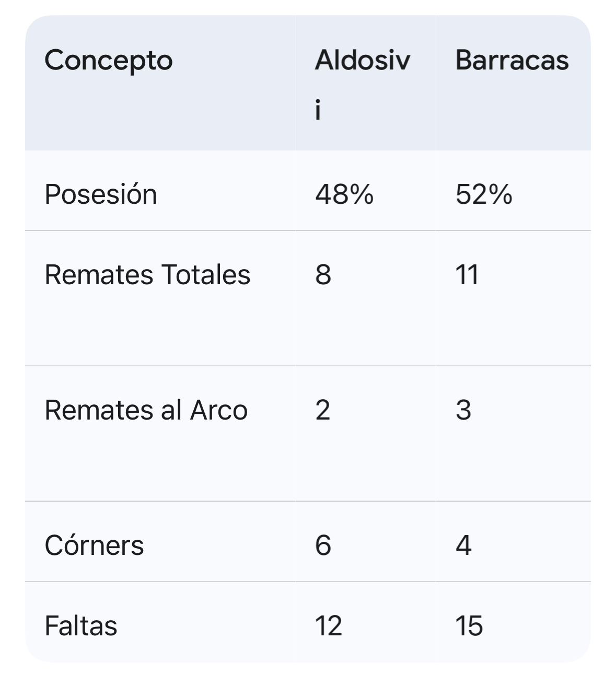Select Barracas's corners value 4
The height and width of the screenshot is (697, 616).
(463, 545)
